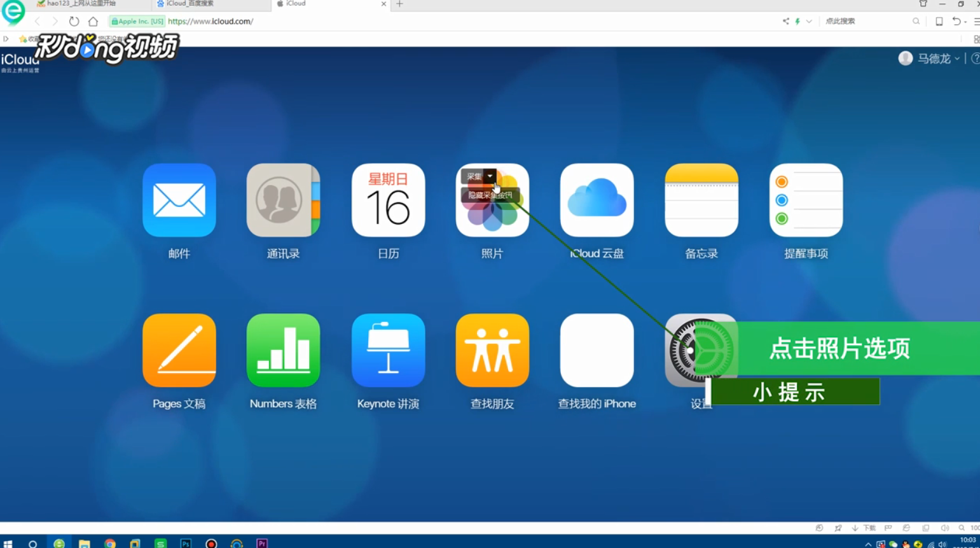Open Pages 文稿

(179, 349)
